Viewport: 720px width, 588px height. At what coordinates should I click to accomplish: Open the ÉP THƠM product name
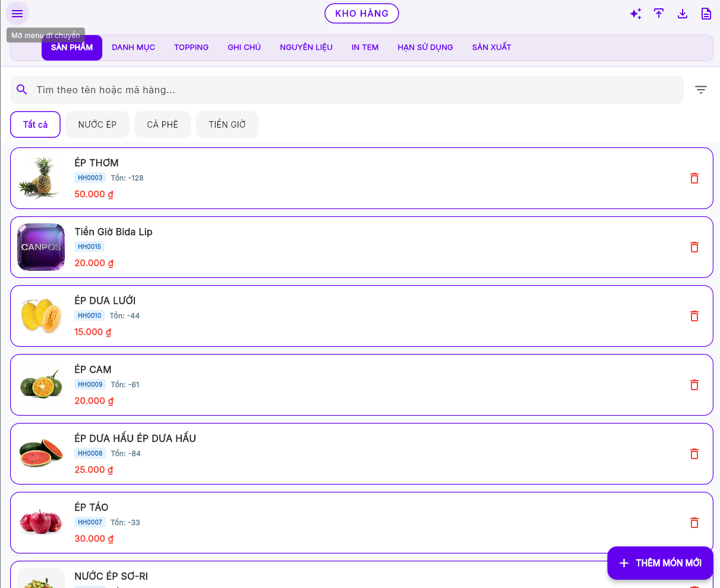pos(96,163)
